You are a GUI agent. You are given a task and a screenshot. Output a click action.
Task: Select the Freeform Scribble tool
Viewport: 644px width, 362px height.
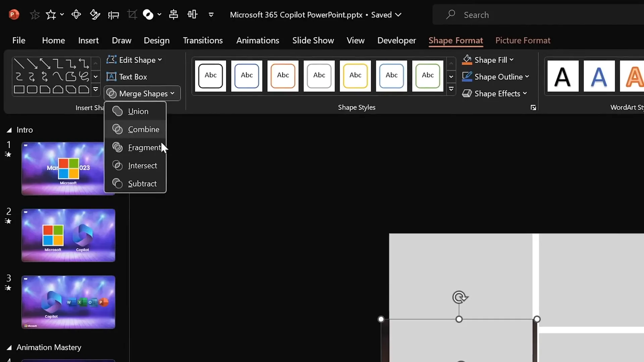[x=84, y=76]
